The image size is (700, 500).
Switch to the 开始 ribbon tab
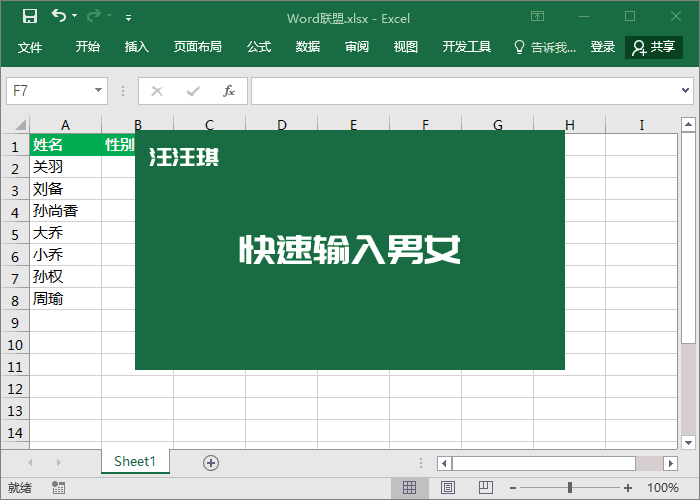[x=88, y=46]
